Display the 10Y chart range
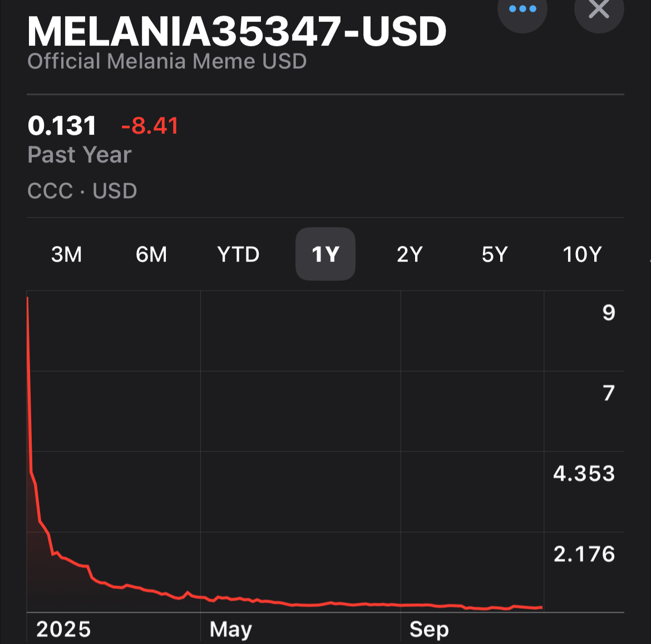The width and height of the screenshot is (651, 644). (x=582, y=254)
